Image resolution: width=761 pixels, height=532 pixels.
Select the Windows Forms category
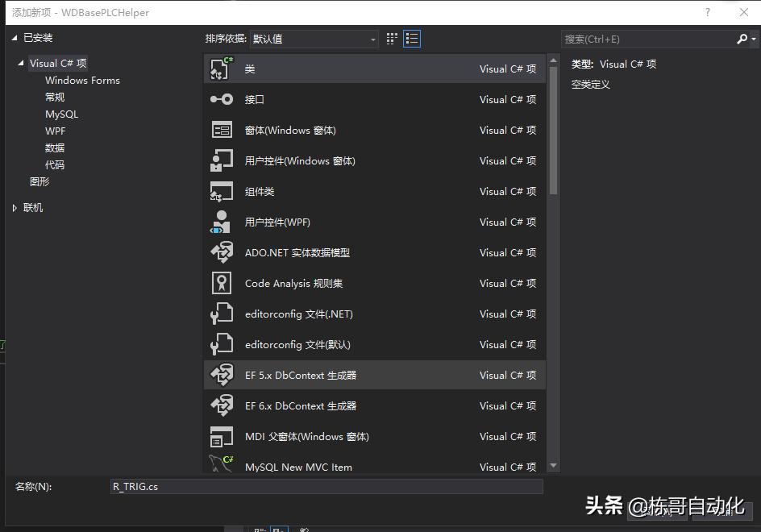pyautogui.click(x=82, y=80)
